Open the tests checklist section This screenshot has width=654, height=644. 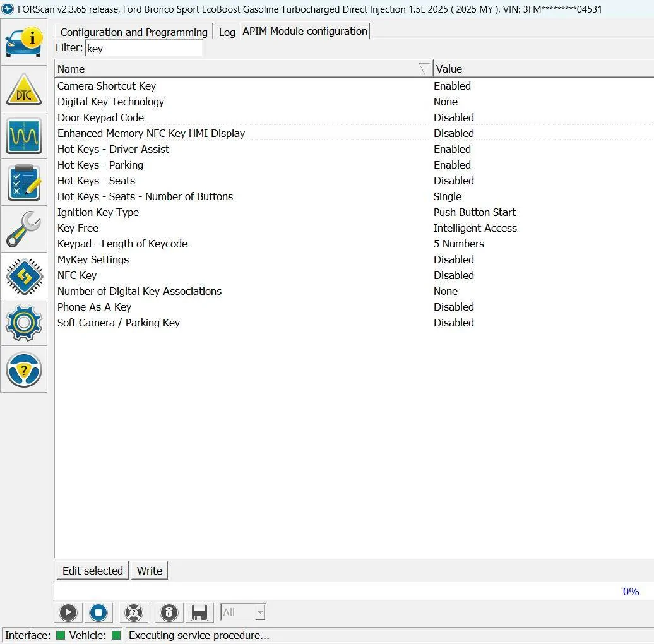point(24,182)
